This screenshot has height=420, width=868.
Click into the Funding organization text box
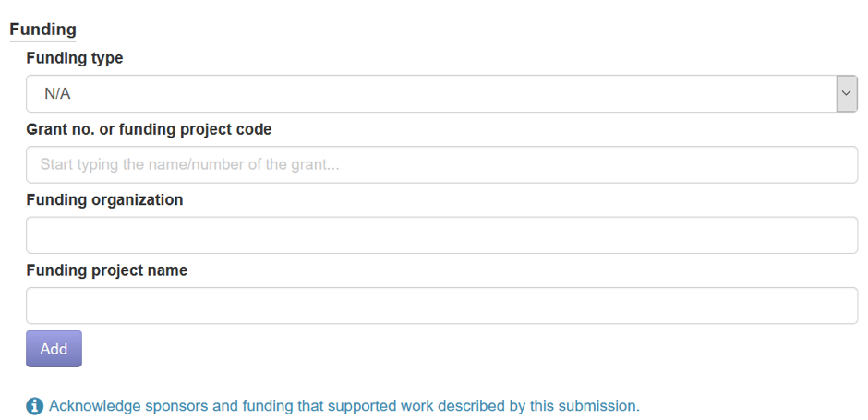[441, 235]
